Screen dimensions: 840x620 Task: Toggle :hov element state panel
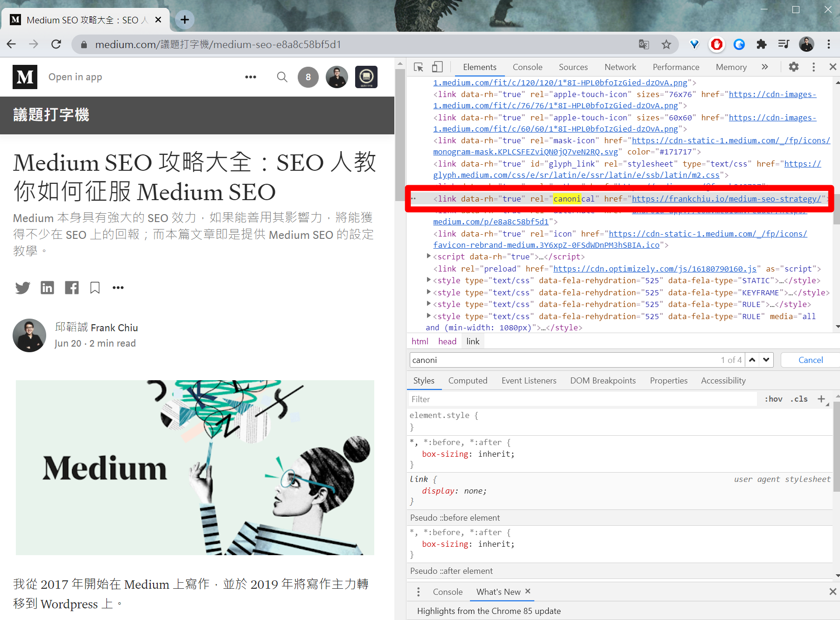tap(773, 399)
